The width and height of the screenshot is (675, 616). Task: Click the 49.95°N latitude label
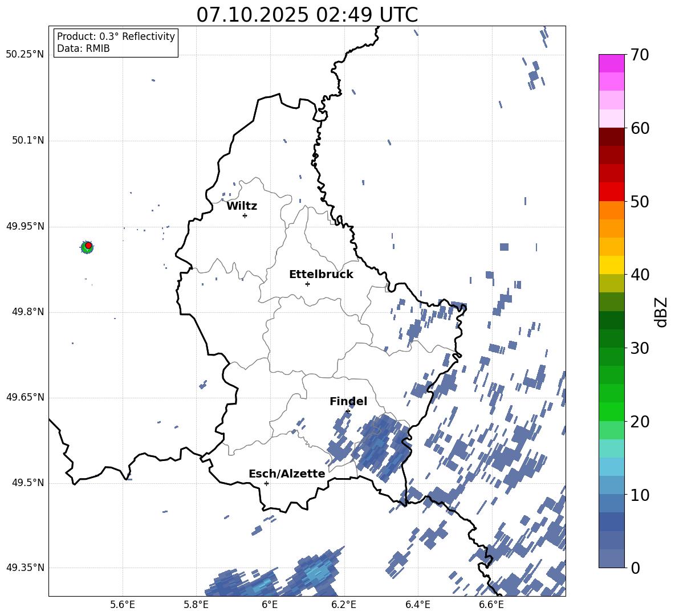coord(25,226)
